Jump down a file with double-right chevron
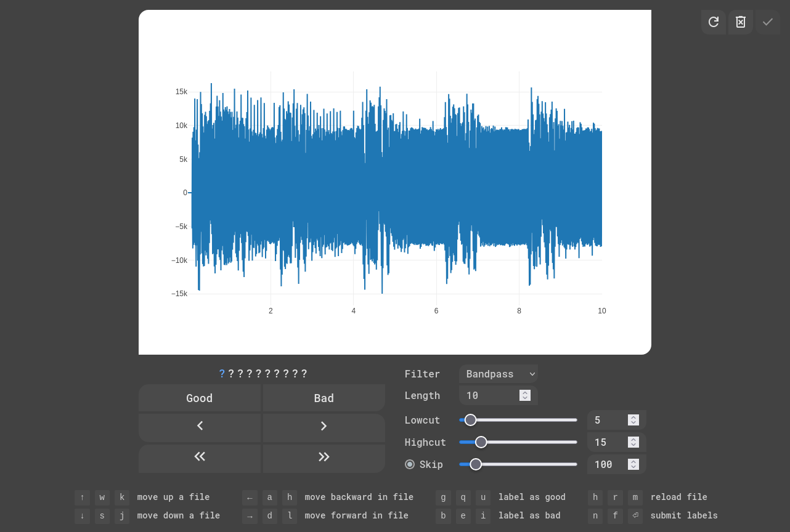Screen dimensions: 790x532 pyautogui.click(x=324, y=457)
